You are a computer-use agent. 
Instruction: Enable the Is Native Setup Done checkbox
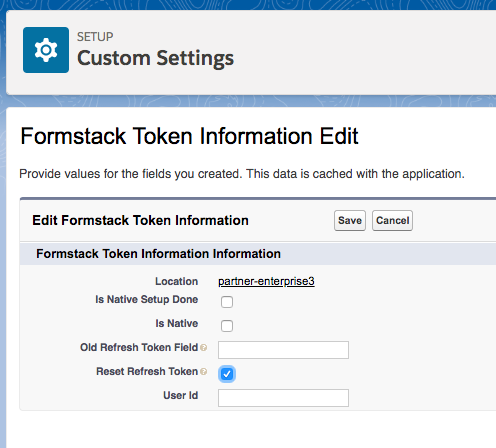click(x=227, y=302)
